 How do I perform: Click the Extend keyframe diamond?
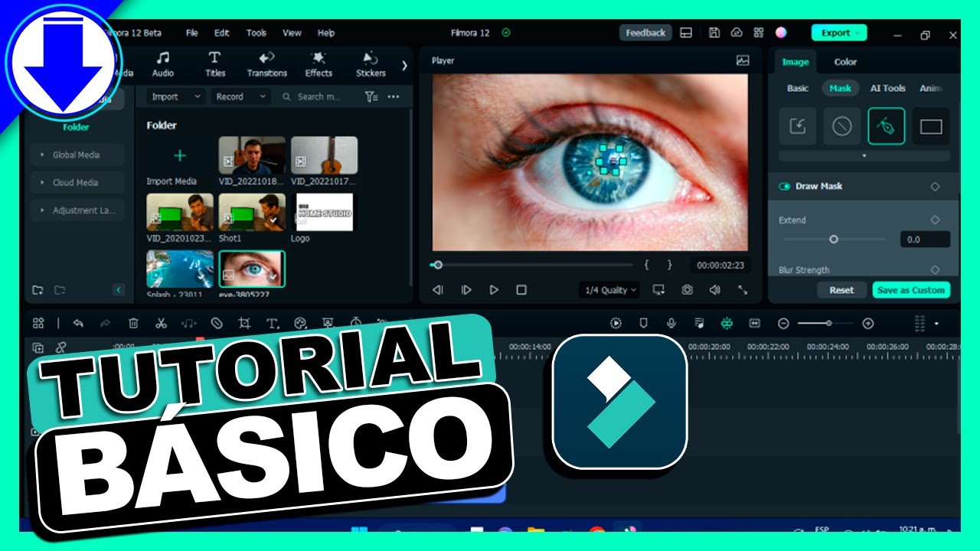[935, 220]
